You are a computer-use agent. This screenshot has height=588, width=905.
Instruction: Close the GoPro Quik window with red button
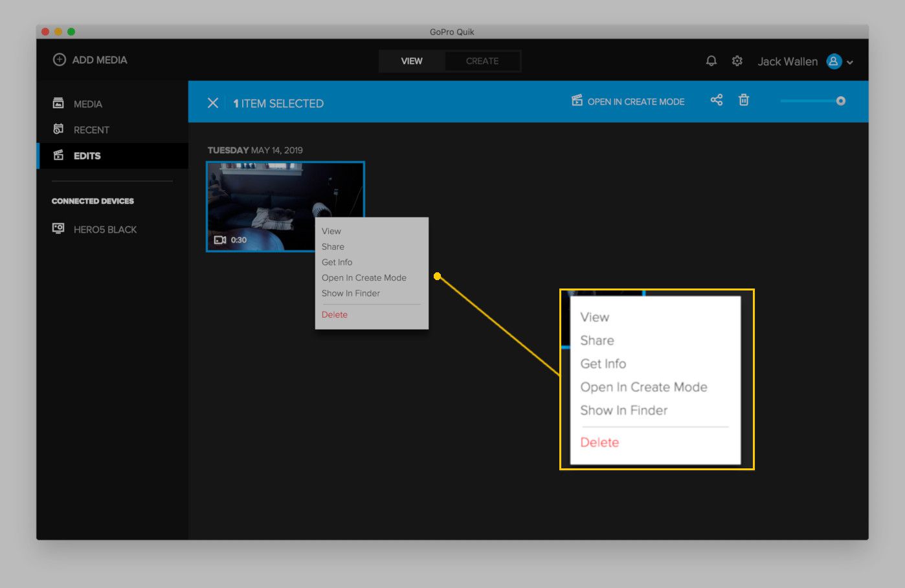point(45,32)
